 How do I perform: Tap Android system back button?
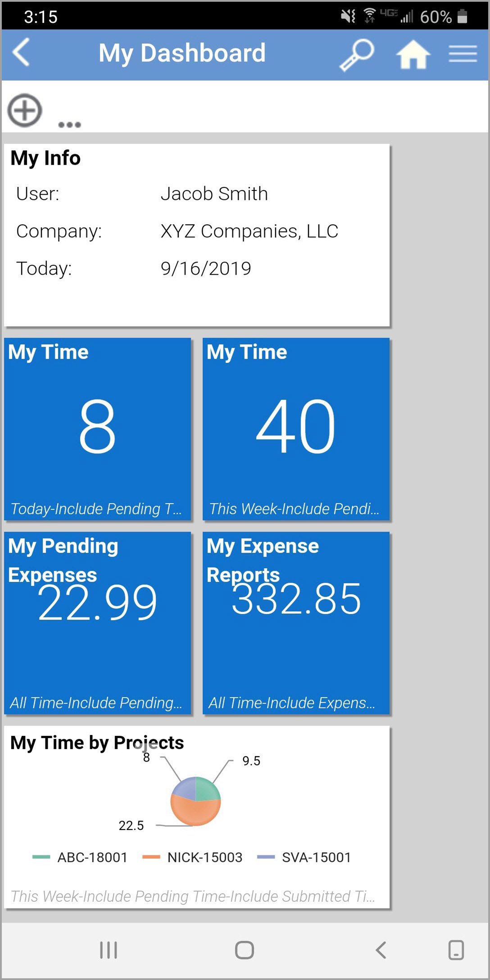click(381, 950)
